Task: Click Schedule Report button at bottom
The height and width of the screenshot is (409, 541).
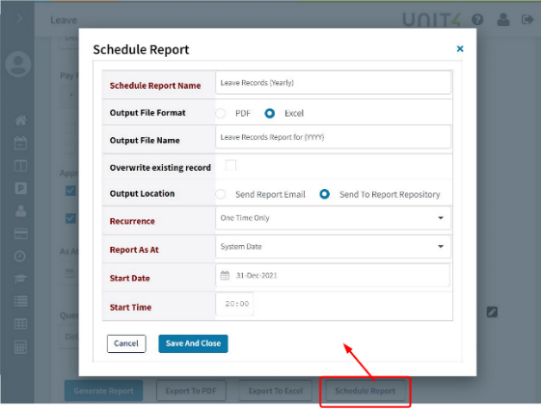Action: [365, 391]
